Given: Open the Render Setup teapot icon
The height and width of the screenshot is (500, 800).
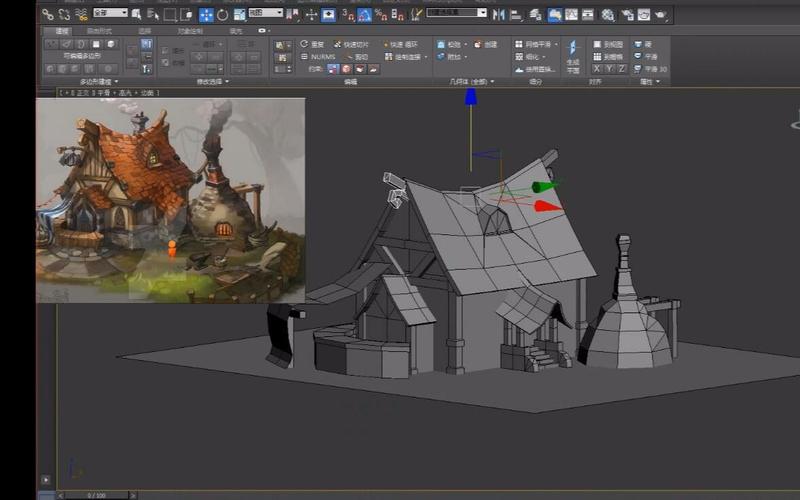Looking at the screenshot, I should pyautogui.click(x=628, y=14).
